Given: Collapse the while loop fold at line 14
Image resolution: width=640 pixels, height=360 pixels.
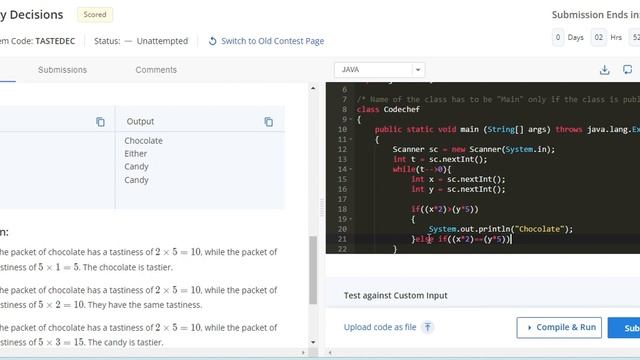Looking at the screenshot, I should (351, 169).
